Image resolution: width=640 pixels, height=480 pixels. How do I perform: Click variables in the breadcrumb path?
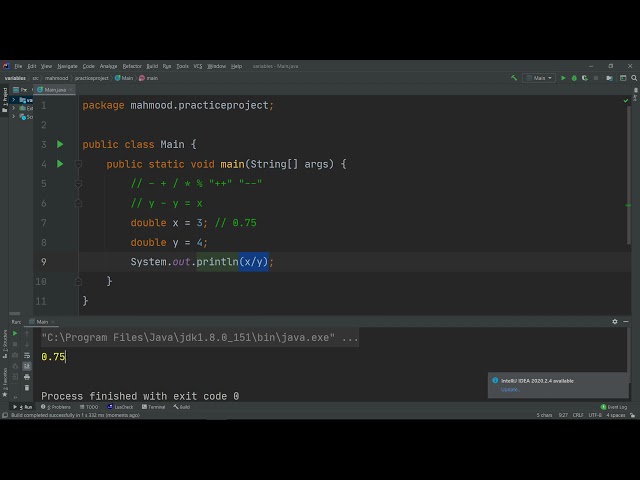pos(15,78)
